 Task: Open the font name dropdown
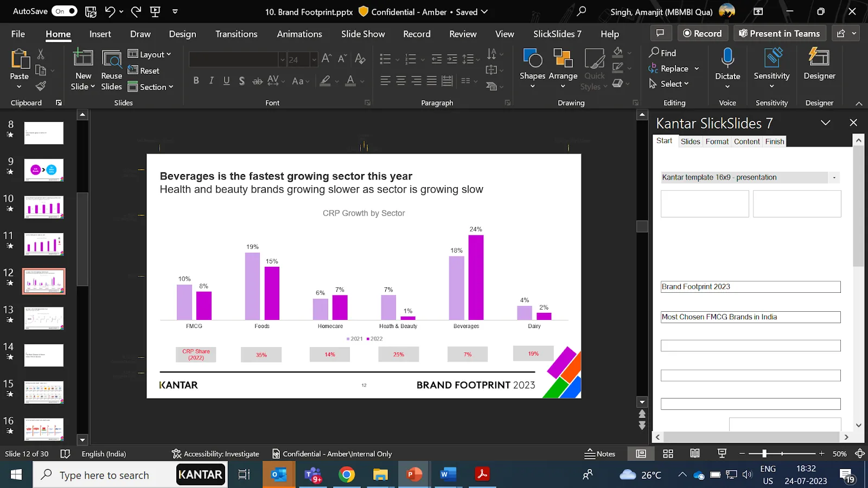coord(282,60)
